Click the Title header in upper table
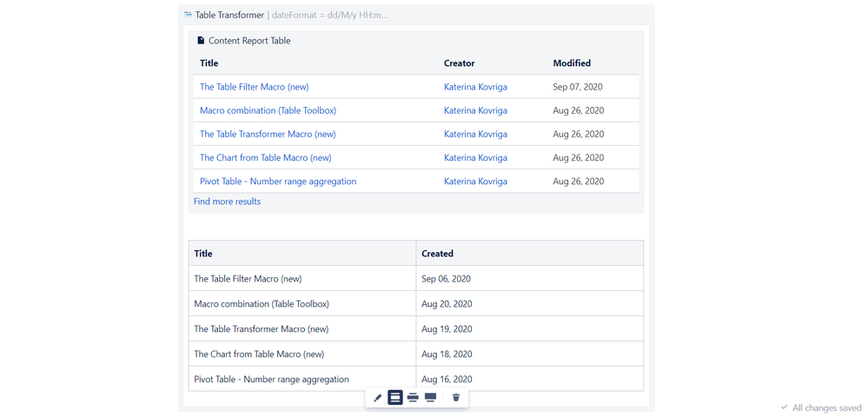 click(x=209, y=63)
